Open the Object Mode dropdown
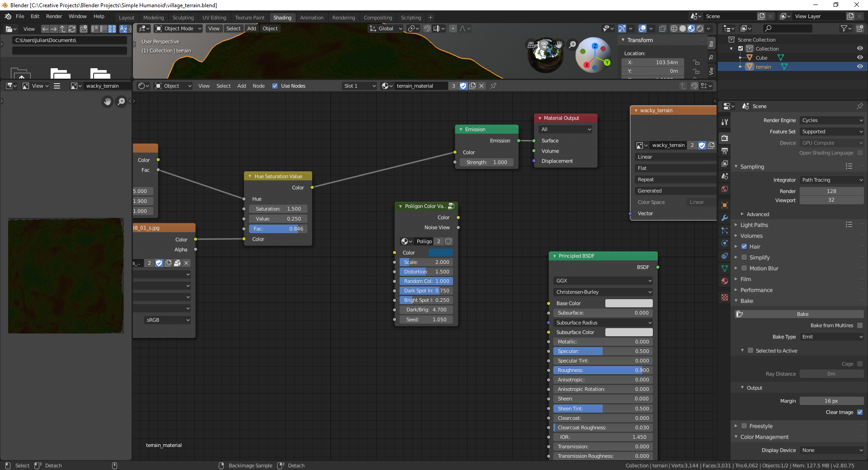 click(178, 28)
